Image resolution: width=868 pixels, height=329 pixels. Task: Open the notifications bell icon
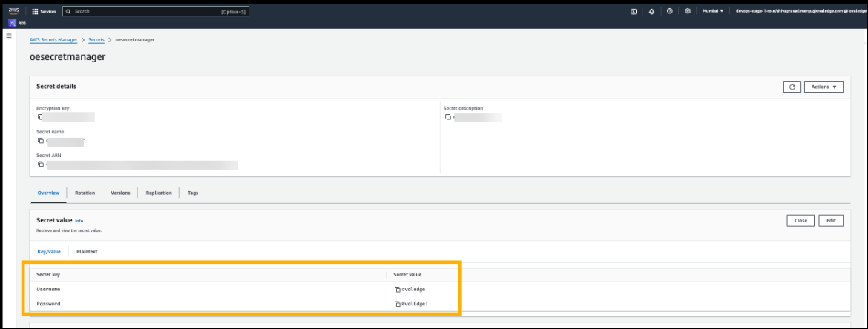tap(651, 11)
